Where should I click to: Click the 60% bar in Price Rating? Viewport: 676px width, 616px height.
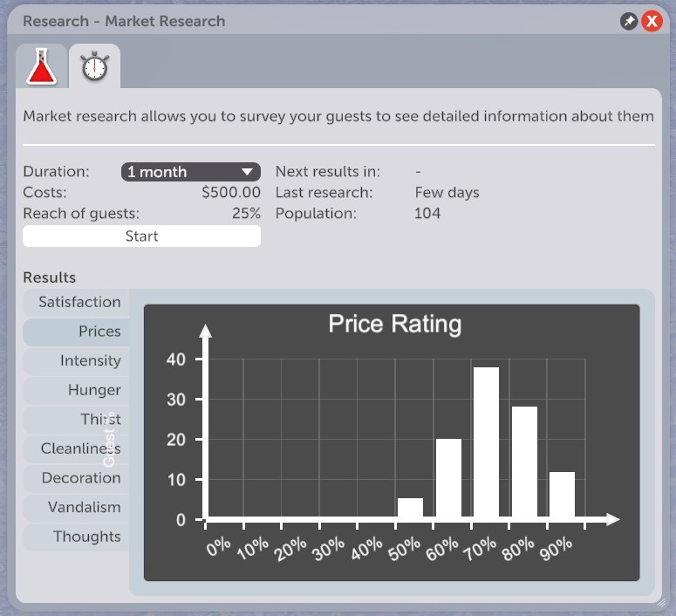tap(448, 478)
